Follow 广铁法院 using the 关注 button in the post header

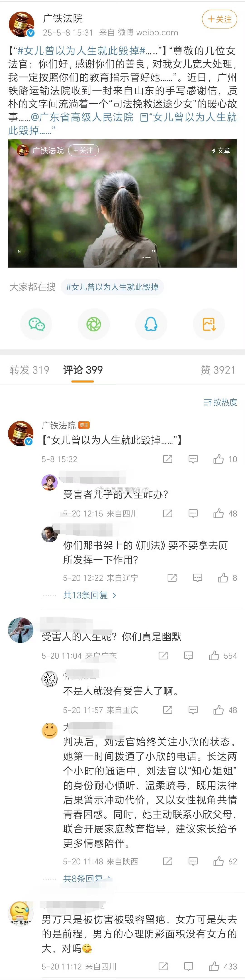click(220, 19)
